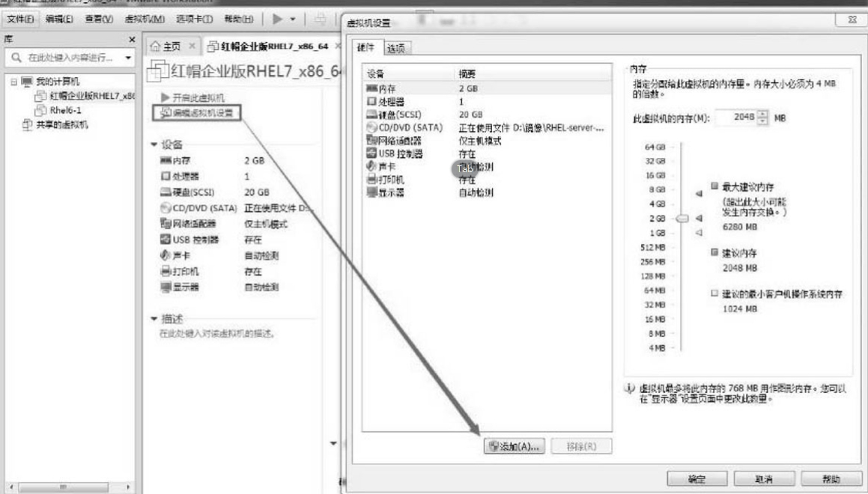Select the 硬盘(SCSI) disk icon in hardware list
Image resolution: width=868 pixels, height=494 pixels.
pyautogui.click(x=371, y=115)
